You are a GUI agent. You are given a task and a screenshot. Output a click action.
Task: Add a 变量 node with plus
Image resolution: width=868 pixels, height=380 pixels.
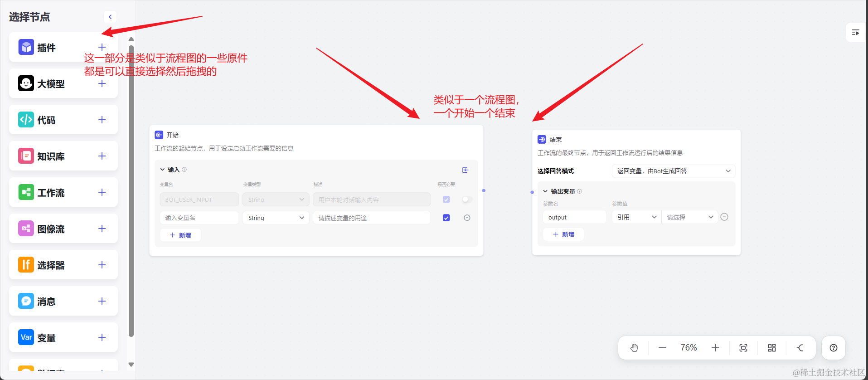(x=102, y=337)
